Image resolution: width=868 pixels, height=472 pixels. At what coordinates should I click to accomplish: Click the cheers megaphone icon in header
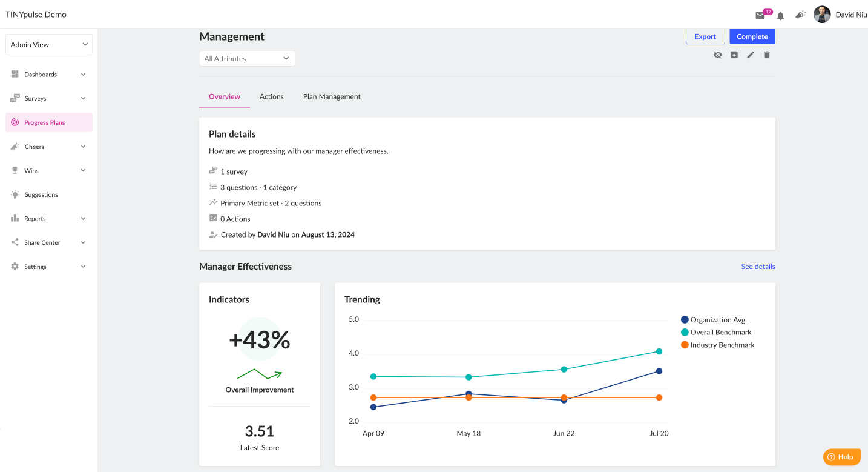[x=801, y=15]
